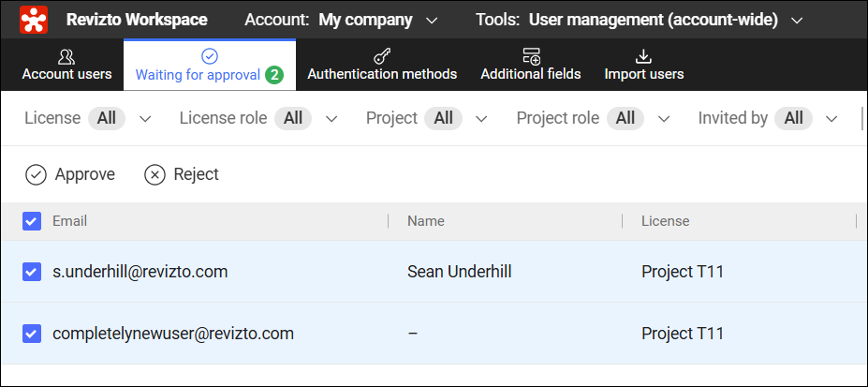Click the All pill next to License
This screenshot has height=387, width=868.
point(107,118)
